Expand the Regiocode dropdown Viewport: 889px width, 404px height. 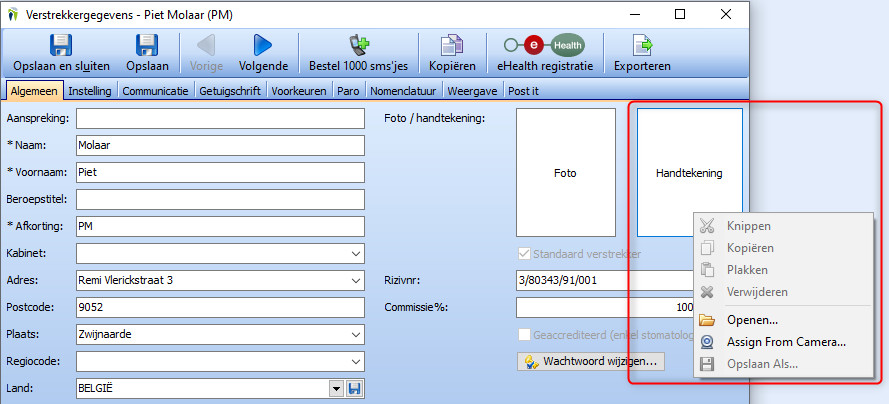click(357, 361)
